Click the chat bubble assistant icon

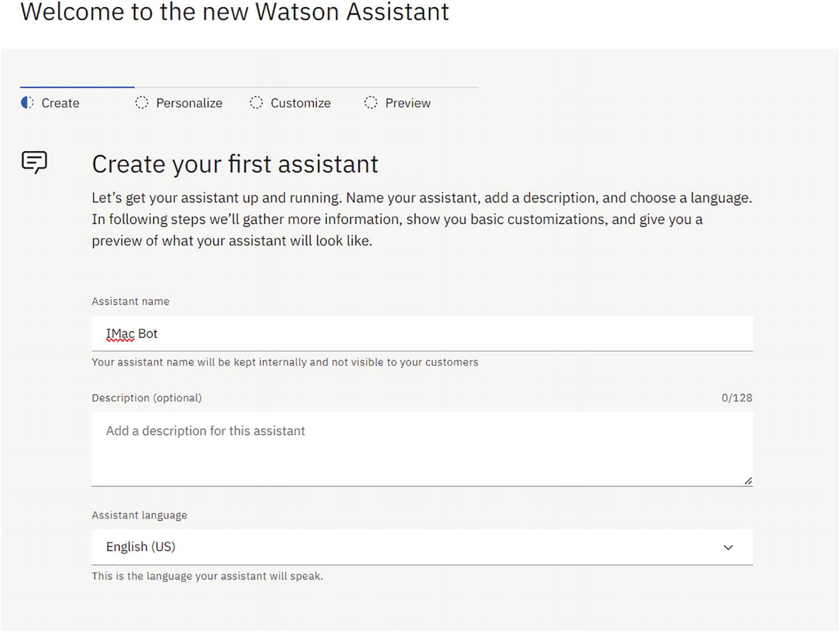[34, 162]
